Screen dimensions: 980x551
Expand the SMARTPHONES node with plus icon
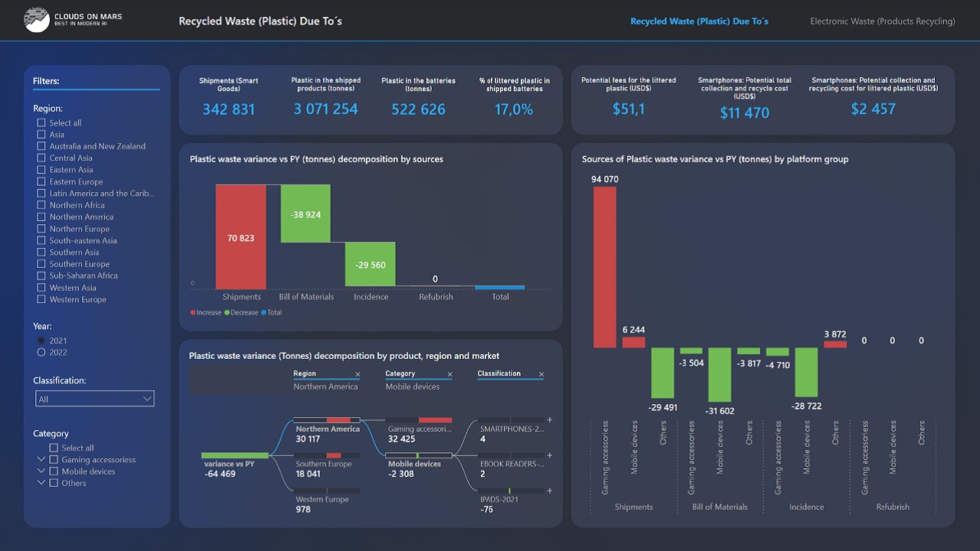click(x=549, y=420)
